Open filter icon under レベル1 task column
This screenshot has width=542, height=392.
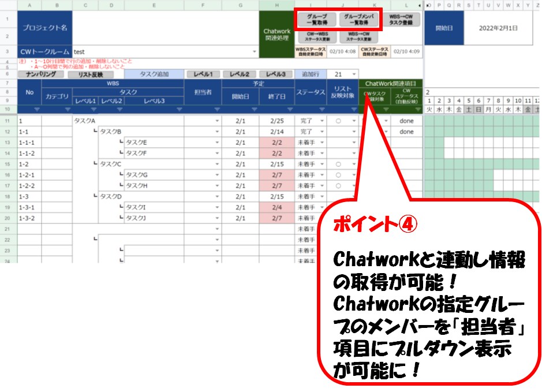(x=94, y=110)
